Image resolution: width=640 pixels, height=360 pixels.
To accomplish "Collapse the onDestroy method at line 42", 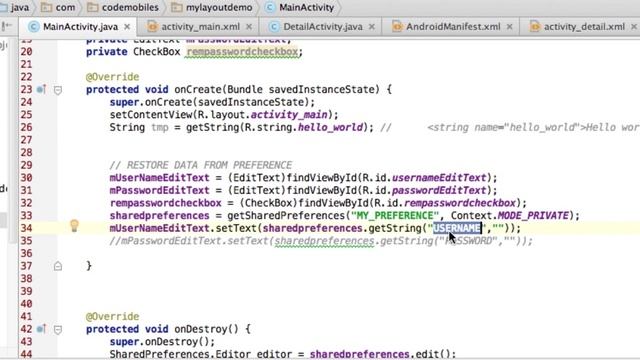I will (x=58, y=329).
